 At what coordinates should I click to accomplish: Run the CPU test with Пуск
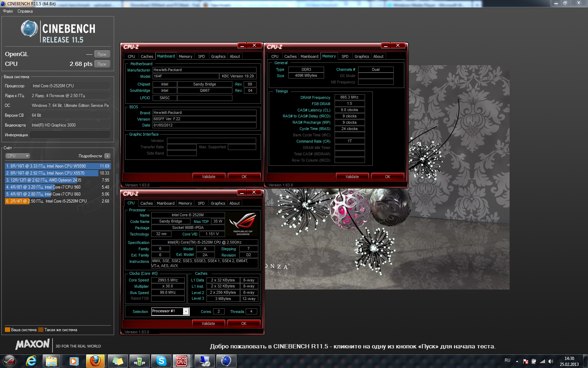[x=102, y=64]
